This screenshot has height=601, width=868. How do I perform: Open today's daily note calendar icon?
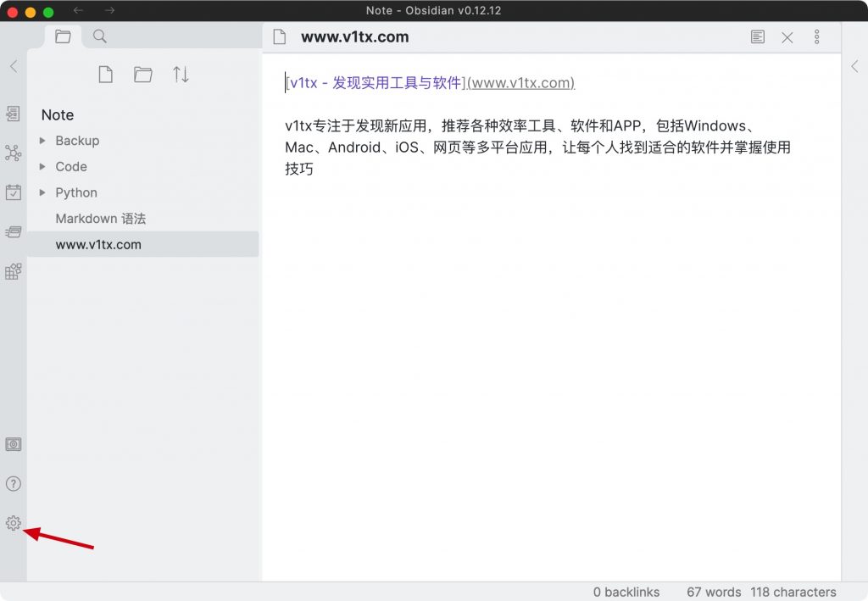[14, 192]
